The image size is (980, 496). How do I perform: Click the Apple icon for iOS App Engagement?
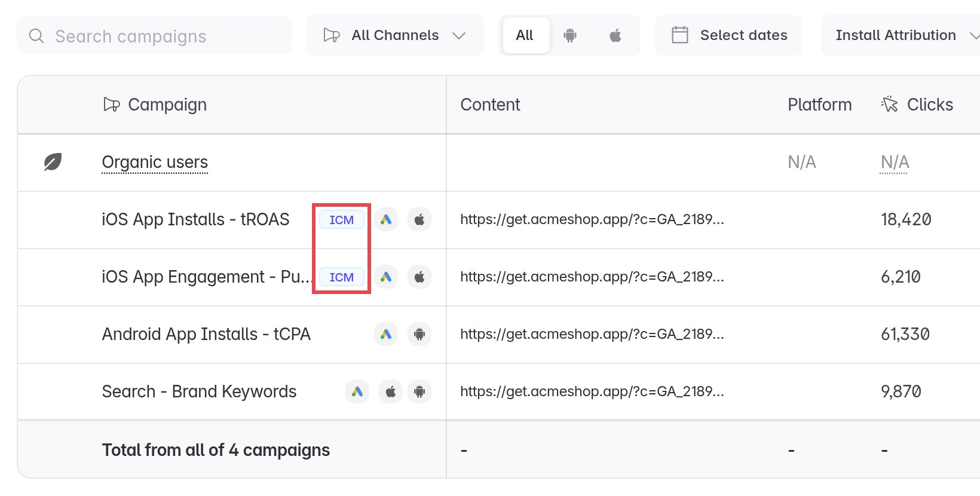pyautogui.click(x=419, y=277)
